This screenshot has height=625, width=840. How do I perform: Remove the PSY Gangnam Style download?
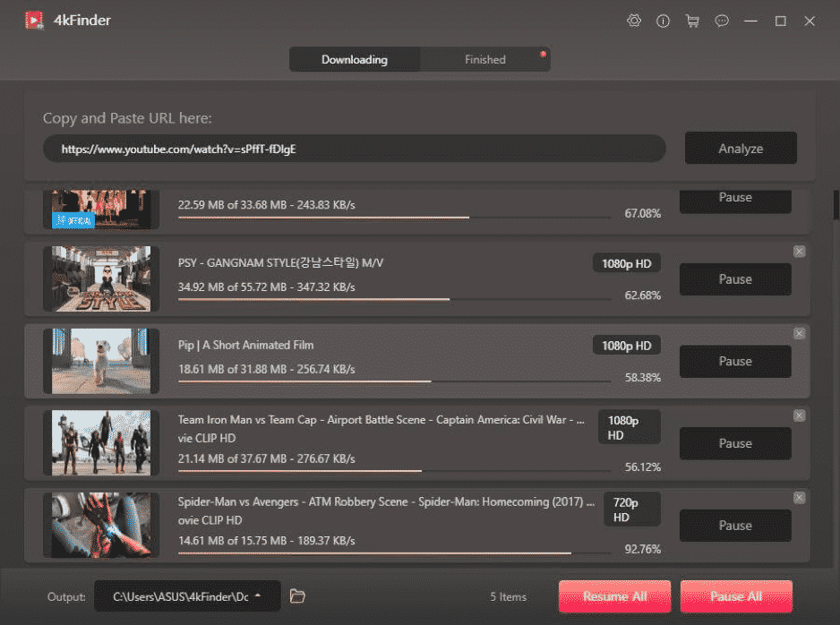tap(798, 252)
